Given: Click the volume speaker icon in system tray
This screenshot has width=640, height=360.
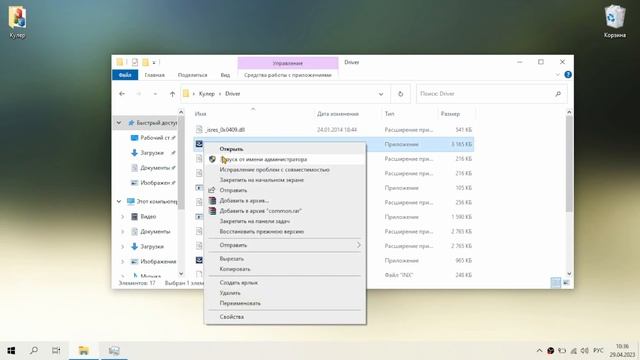Looking at the screenshot, I should (x=584, y=351).
